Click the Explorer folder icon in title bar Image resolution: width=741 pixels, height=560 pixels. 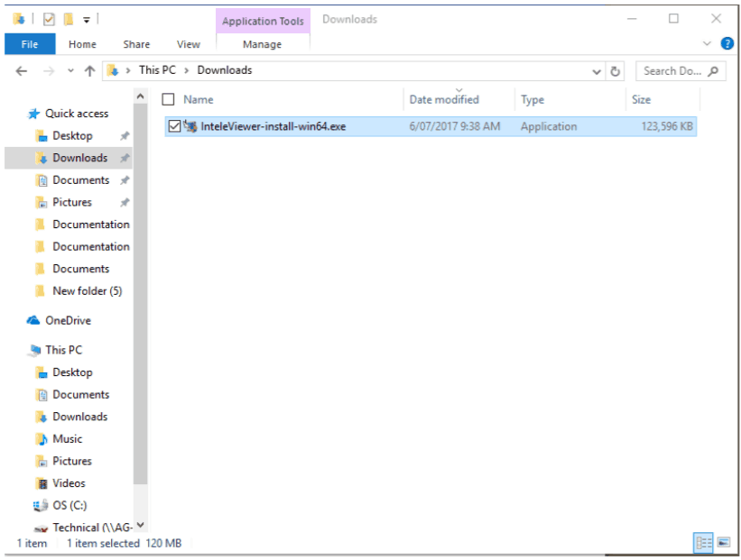[19, 19]
